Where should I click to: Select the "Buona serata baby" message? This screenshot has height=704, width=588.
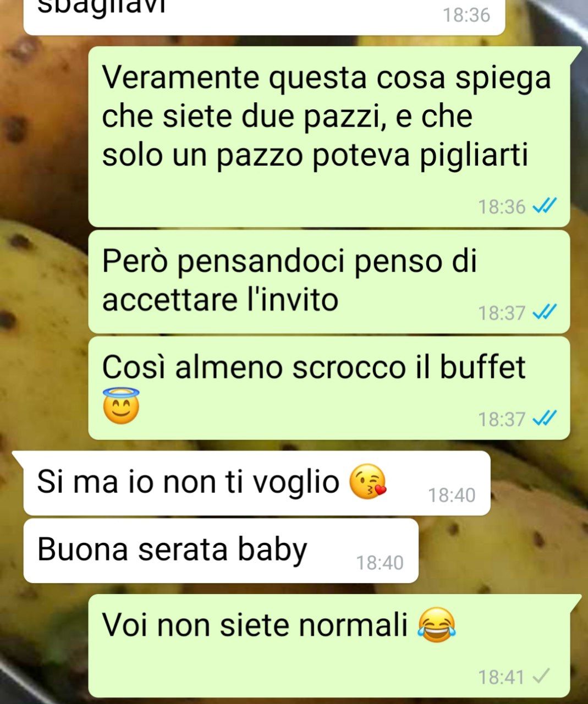(x=221, y=551)
